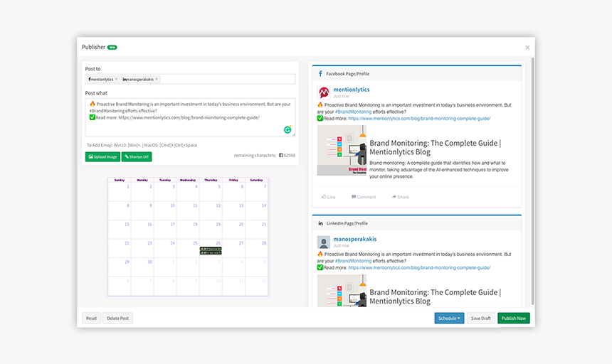Click the article thumbnail in the Facebook preview
612x364 pixels.
pos(342,151)
